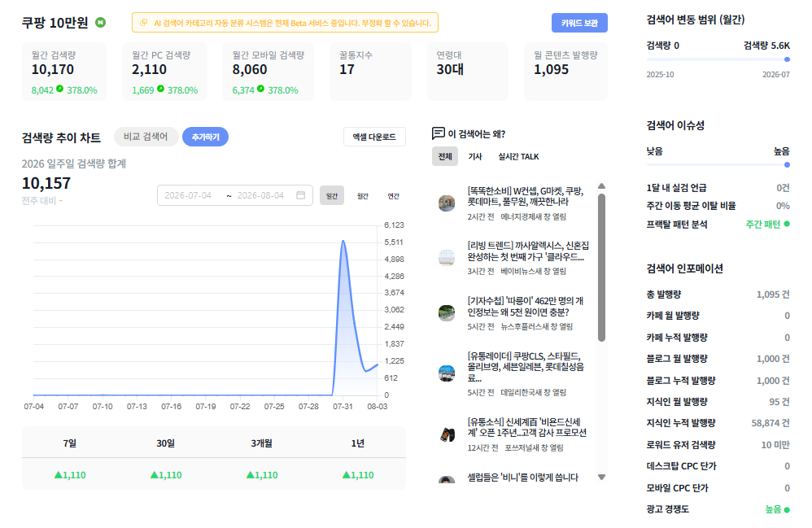Image resolution: width=812 pixels, height=528 pixels.
Task: Select the 연간 chart period option
Action: point(394,196)
